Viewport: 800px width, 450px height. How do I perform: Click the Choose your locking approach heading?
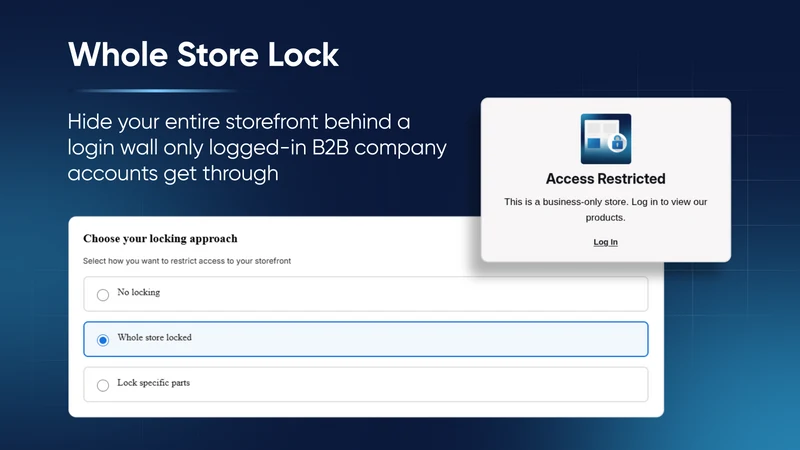(x=160, y=239)
